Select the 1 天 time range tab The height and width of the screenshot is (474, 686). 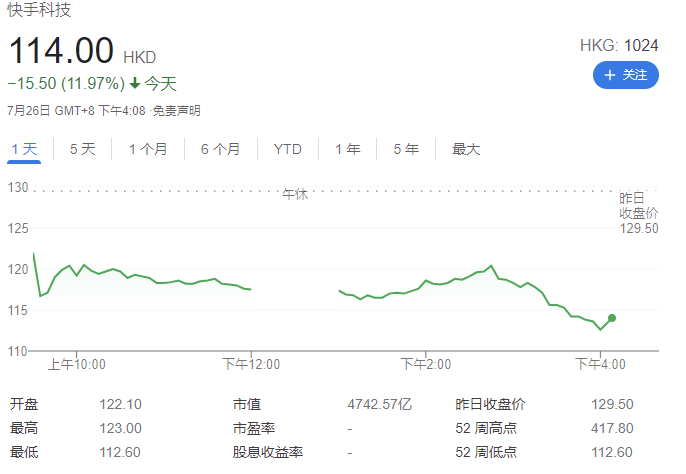pos(24,149)
